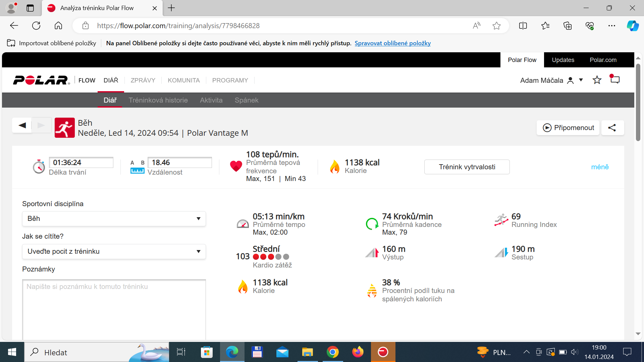
Task: Open the Uveďte pocit z tréninku dropdown
Action: pyautogui.click(x=114, y=251)
